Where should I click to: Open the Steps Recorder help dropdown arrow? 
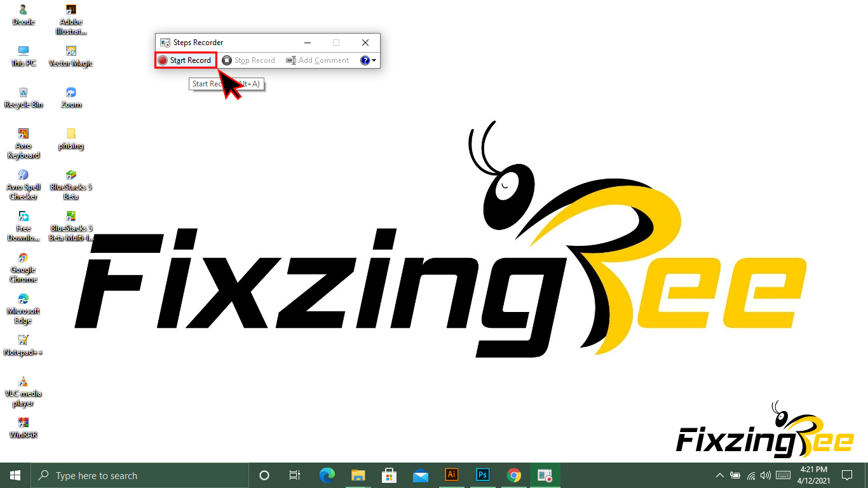coord(374,61)
